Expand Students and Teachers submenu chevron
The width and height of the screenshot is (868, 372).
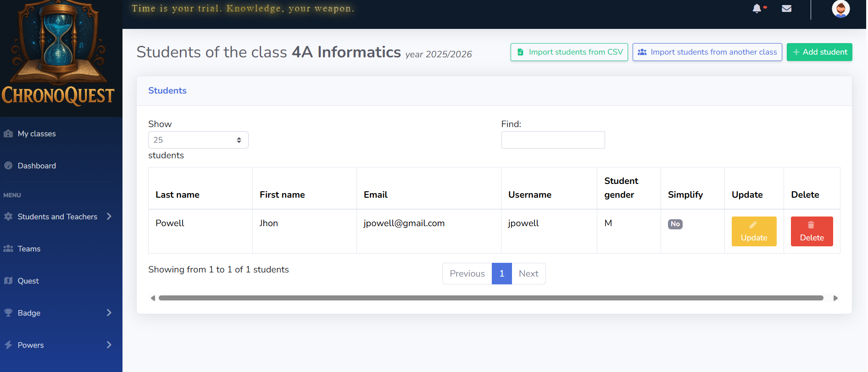[109, 217]
